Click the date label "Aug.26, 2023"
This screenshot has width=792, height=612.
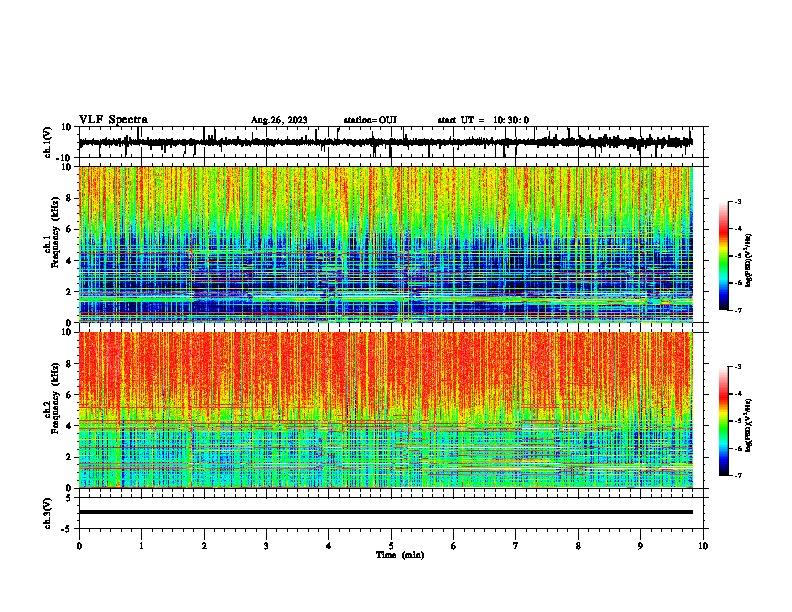279,120
